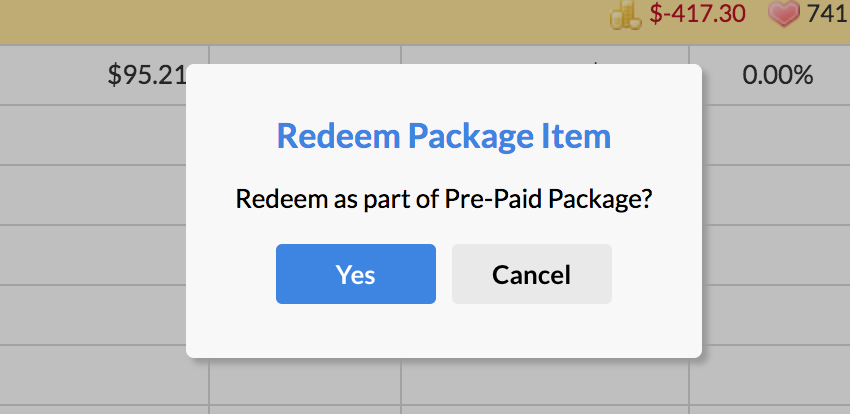
Task: Click the heart count 741
Action: (x=827, y=14)
